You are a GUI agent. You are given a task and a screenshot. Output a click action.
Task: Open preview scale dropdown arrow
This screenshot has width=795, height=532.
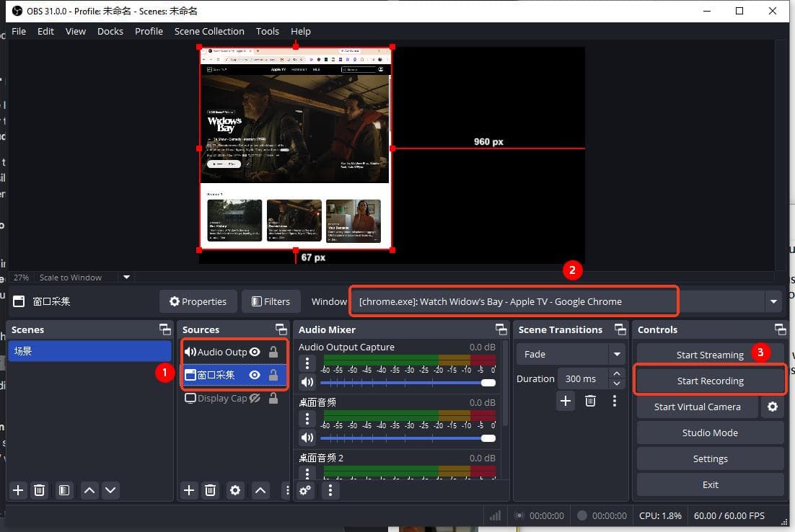click(x=127, y=277)
